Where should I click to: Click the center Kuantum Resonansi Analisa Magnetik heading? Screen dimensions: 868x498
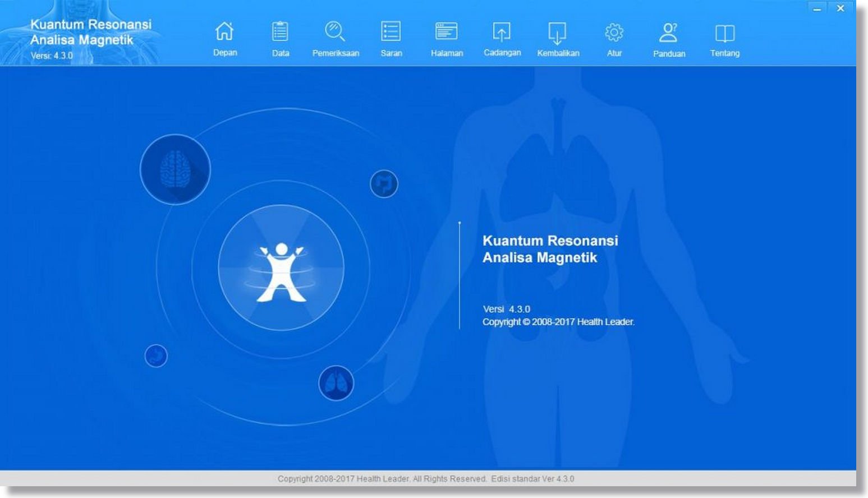[550, 249]
